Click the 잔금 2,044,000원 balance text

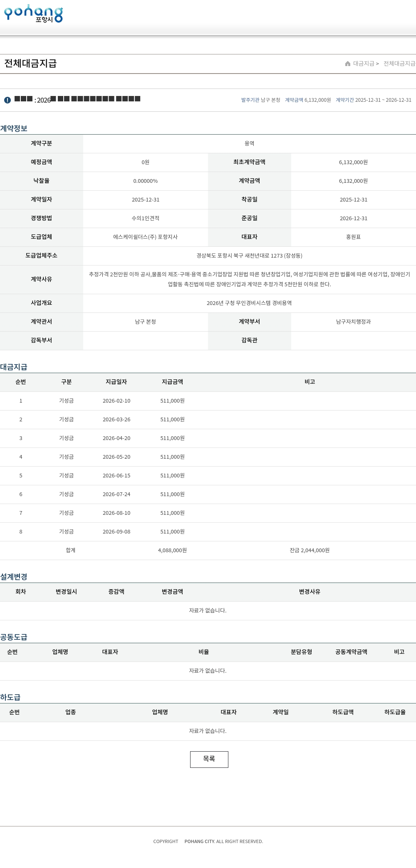tap(310, 550)
